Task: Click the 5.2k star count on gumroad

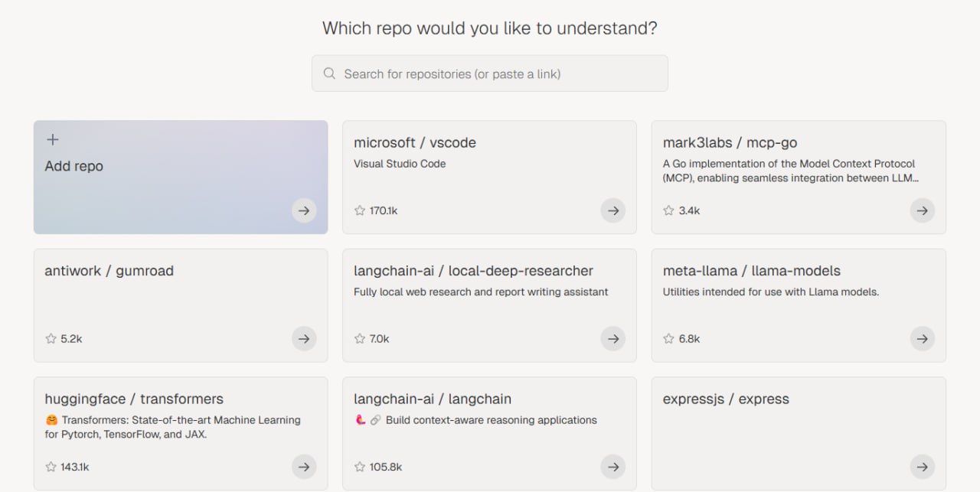Action: pos(71,338)
